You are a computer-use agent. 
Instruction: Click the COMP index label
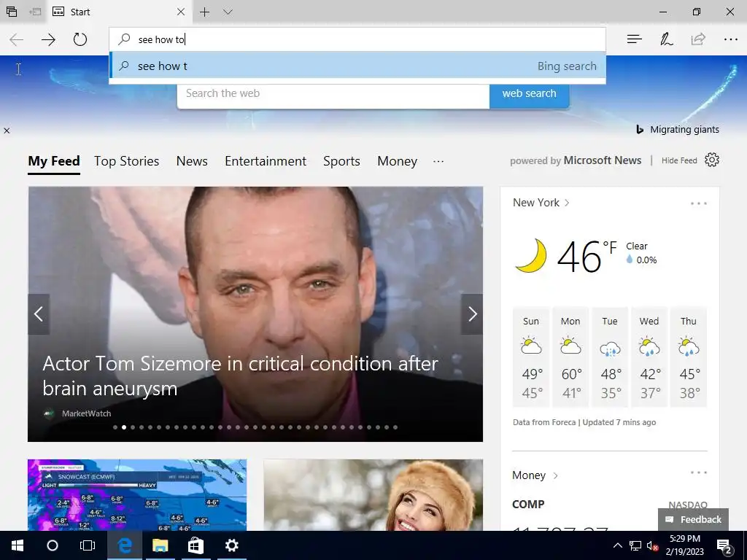tap(528, 504)
